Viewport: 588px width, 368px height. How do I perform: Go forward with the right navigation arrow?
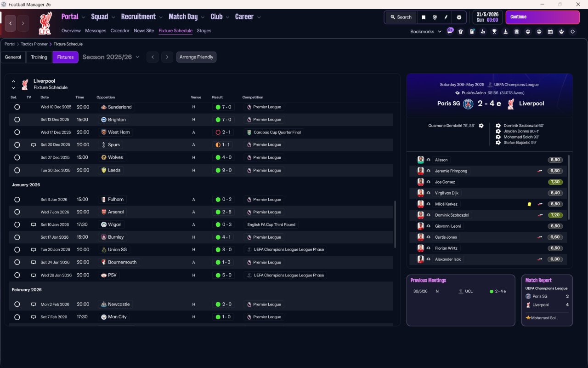(x=23, y=23)
